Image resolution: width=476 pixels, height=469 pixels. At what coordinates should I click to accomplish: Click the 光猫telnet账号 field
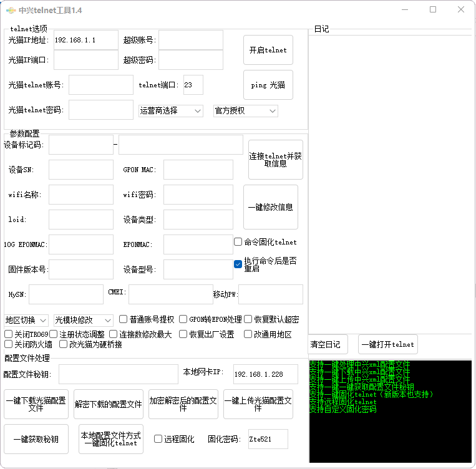click(x=101, y=85)
